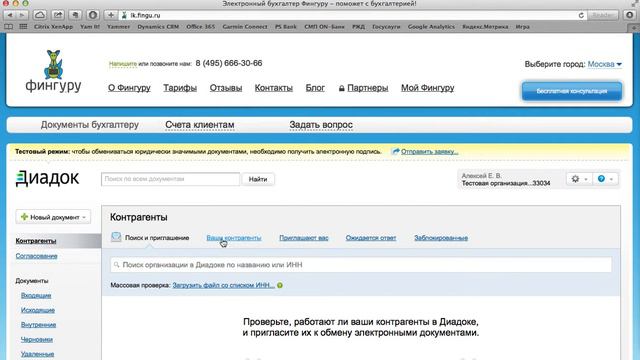Switch to Счета клиентам tab

tap(200, 125)
